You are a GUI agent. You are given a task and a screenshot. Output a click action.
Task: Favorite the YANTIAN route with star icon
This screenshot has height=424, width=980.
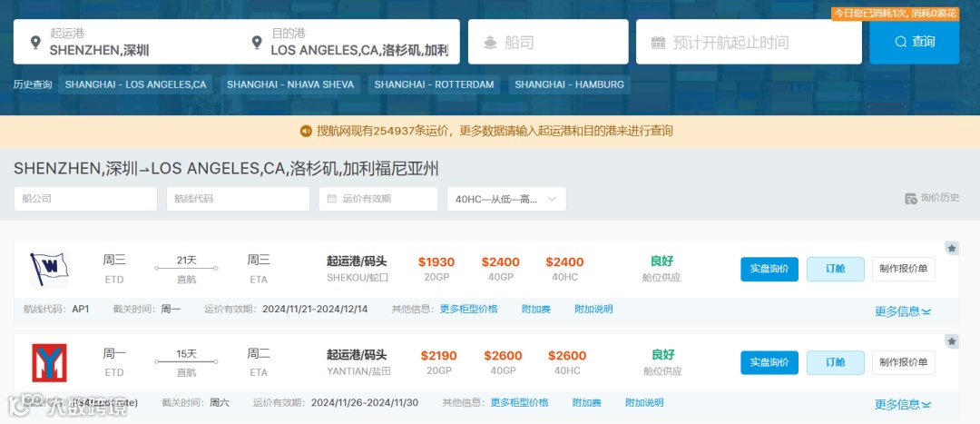tap(951, 341)
